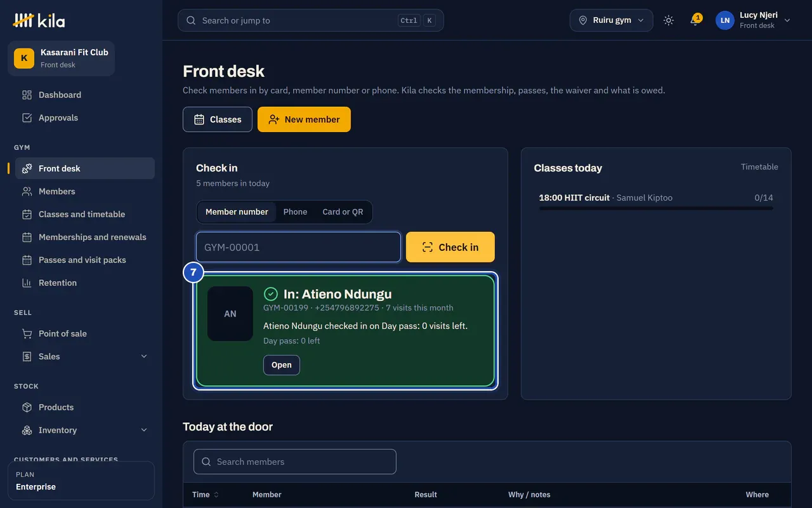Click the HIIT circuit capacity progress bar

coord(656,208)
